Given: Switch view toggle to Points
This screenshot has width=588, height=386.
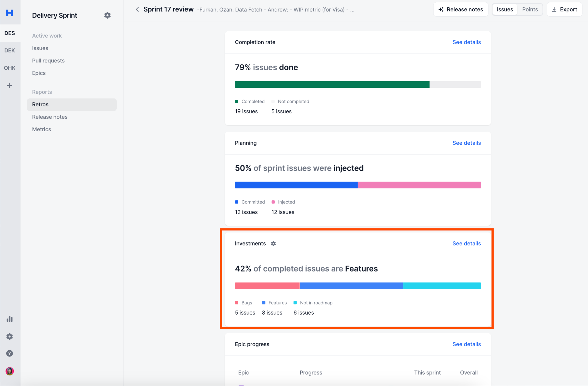Looking at the screenshot, I should pyautogui.click(x=530, y=9).
